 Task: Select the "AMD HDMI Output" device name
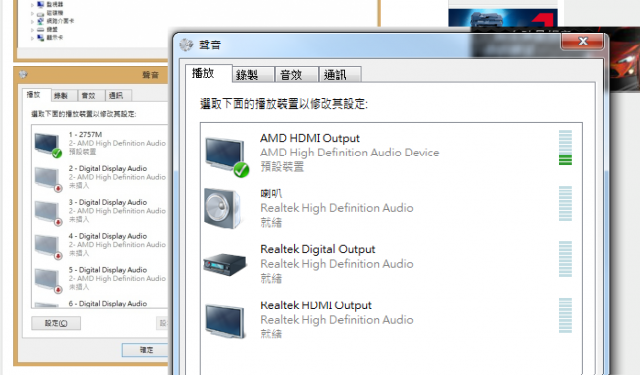click(310, 138)
